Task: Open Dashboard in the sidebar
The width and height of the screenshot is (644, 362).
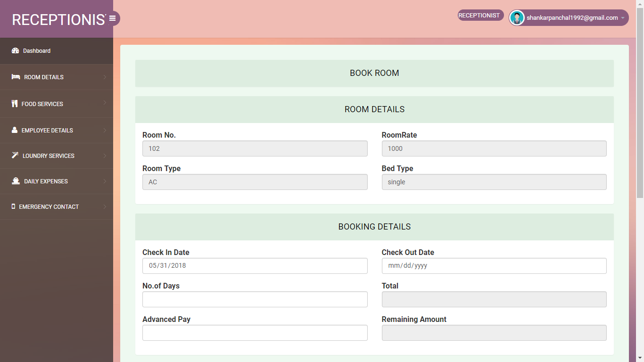Action: [57, 51]
